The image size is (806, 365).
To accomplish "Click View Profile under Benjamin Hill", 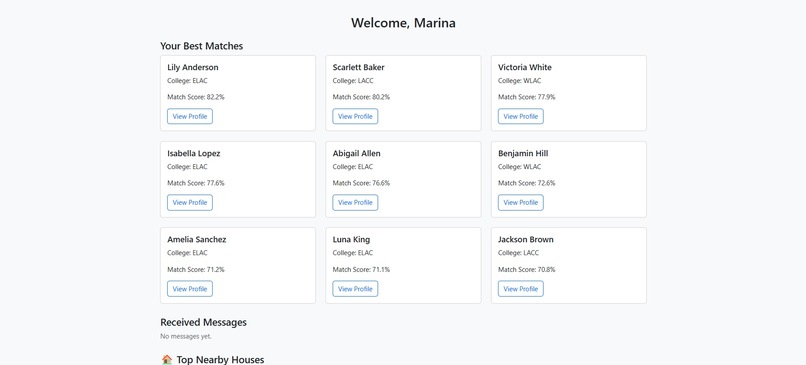I will (521, 203).
